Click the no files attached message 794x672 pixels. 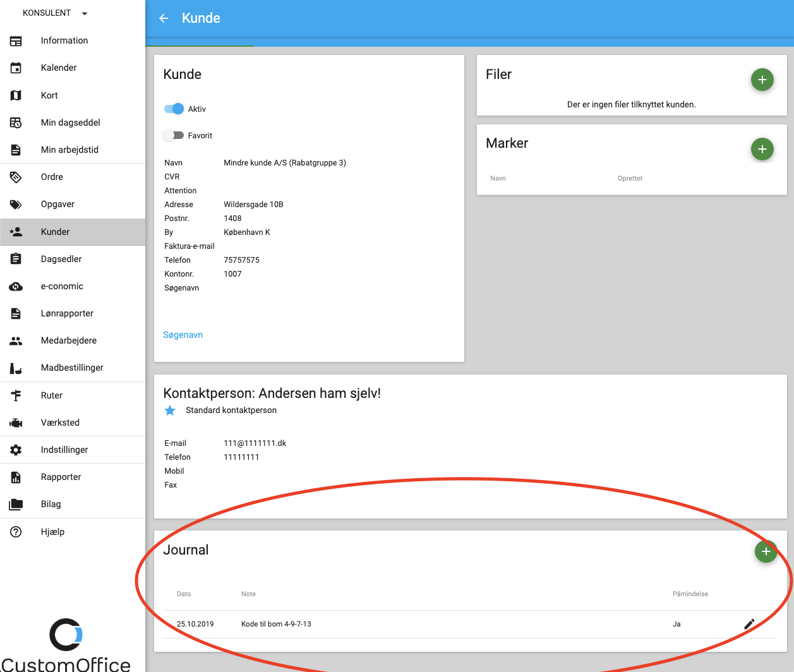point(631,105)
